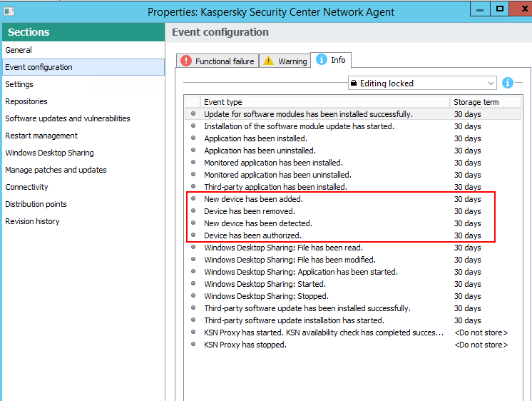
Task: Click bullet icon beside Device has been authorized
Action: pyautogui.click(x=193, y=235)
